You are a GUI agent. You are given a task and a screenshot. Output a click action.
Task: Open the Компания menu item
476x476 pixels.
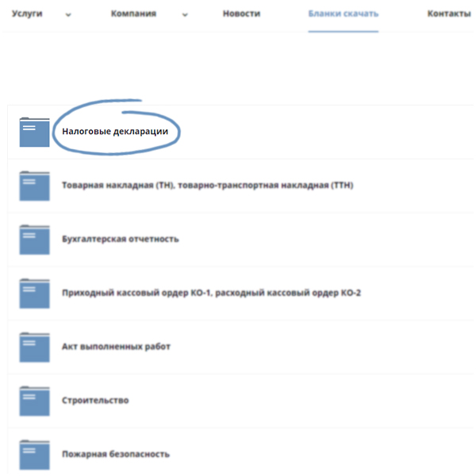(x=133, y=13)
